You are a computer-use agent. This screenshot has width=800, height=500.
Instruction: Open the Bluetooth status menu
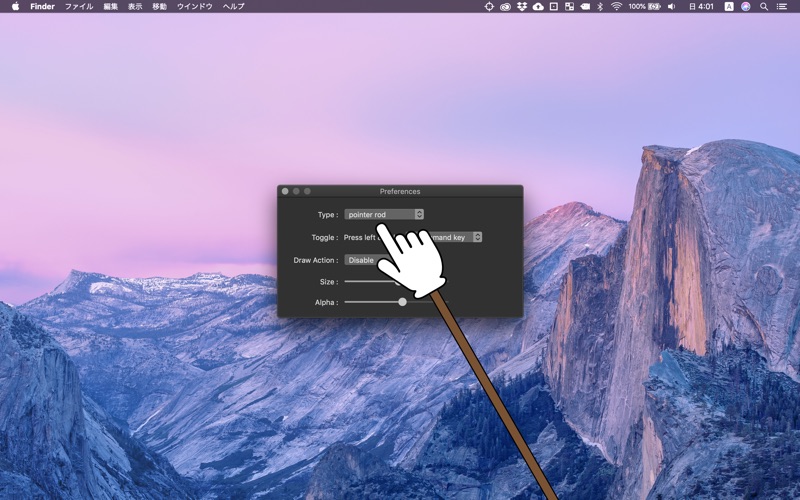coord(601,6)
